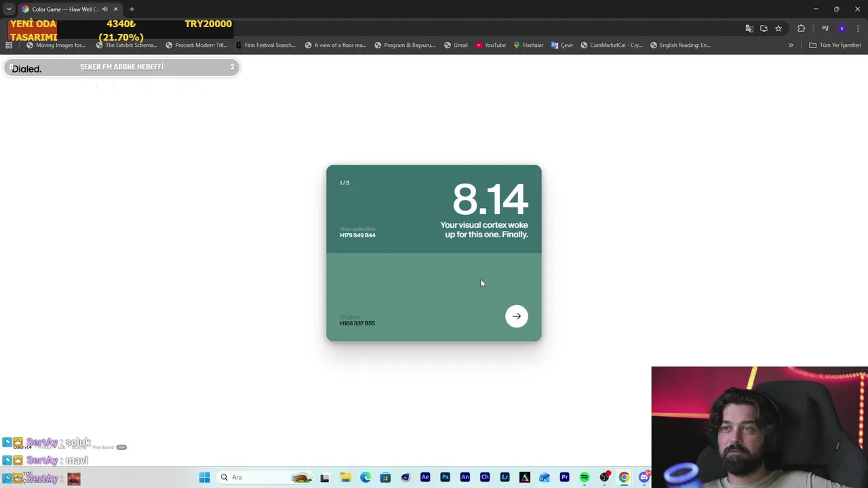Open the Windows Start menu
Screen dimensions: 868x488
pyautogui.click(x=204, y=478)
